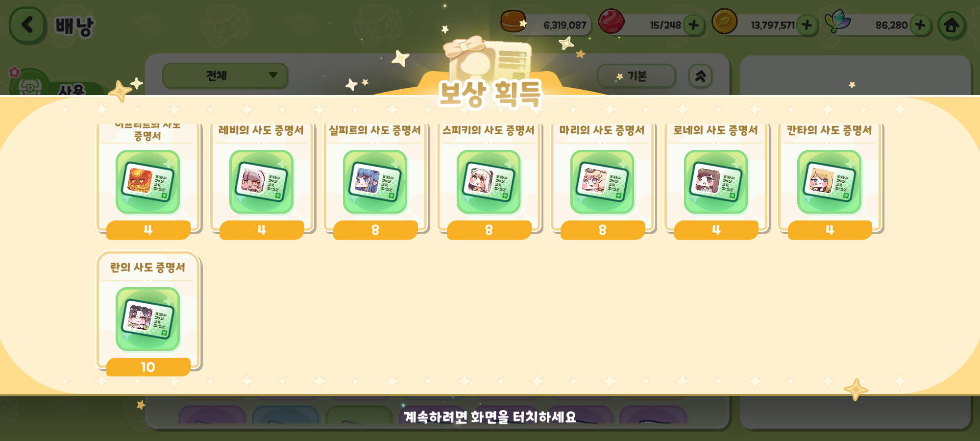Select 실피르의 사도 증명서 card icon
Screen dimensions: 980x441
click(x=375, y=182)
